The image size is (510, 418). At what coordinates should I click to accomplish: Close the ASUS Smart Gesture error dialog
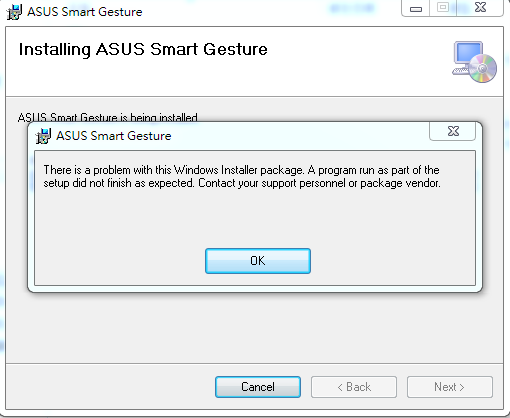pyautogui.click(x=453, y=131)
